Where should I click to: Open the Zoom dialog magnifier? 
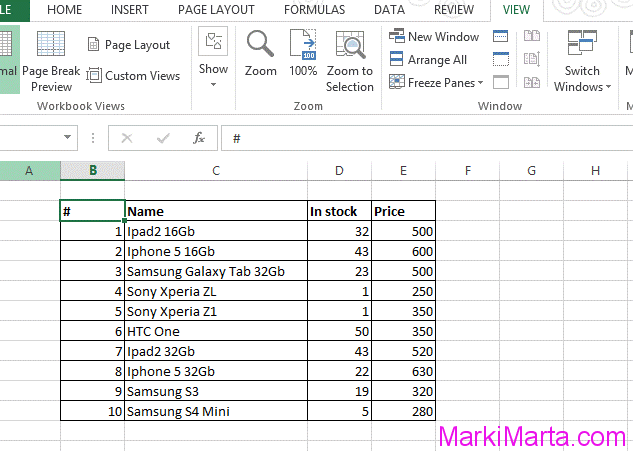click(260, 53)
